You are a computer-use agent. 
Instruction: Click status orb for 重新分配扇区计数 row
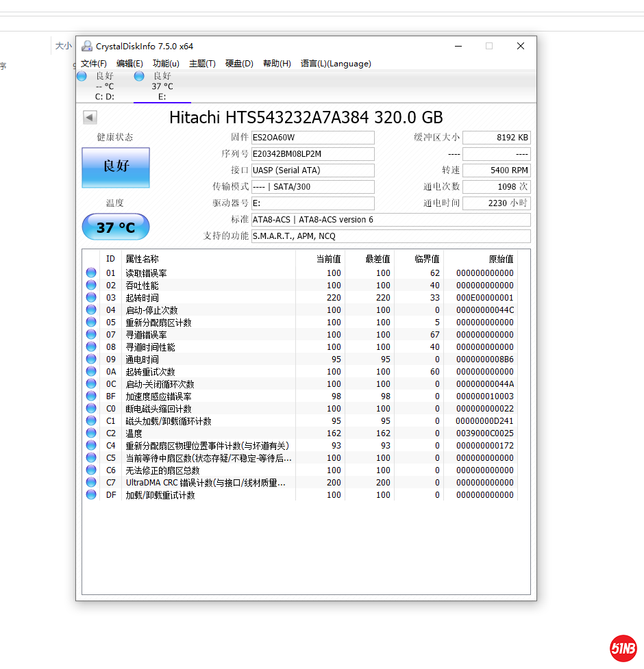pyautogui.click(x=91, y=322)
